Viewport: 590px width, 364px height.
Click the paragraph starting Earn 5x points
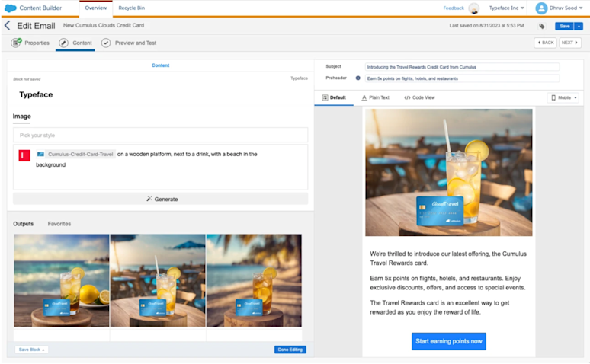pos(447,283)
